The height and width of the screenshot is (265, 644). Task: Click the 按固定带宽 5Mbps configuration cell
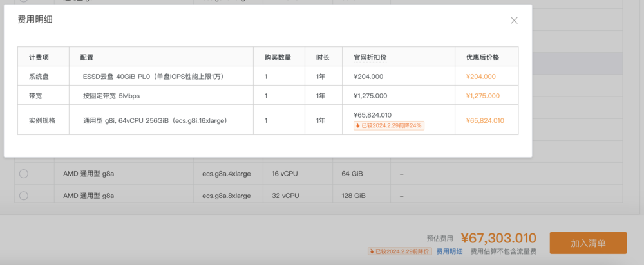coord(111,96)
